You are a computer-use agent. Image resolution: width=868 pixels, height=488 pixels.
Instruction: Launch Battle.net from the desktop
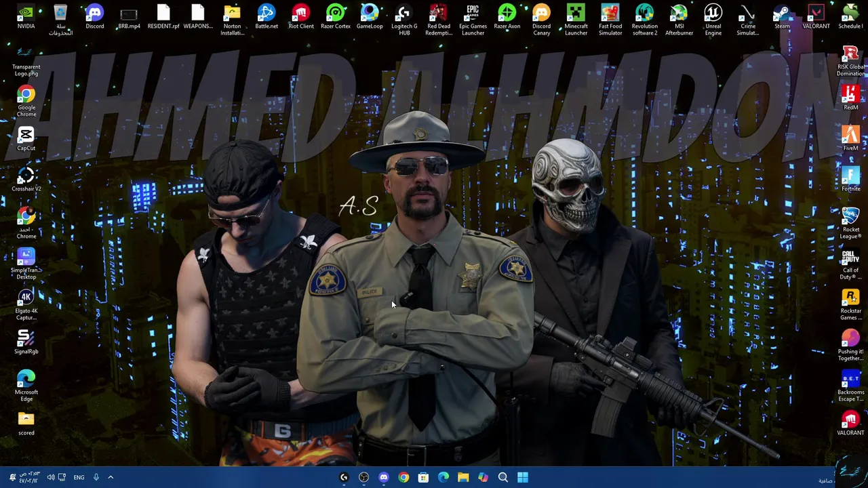267,18
